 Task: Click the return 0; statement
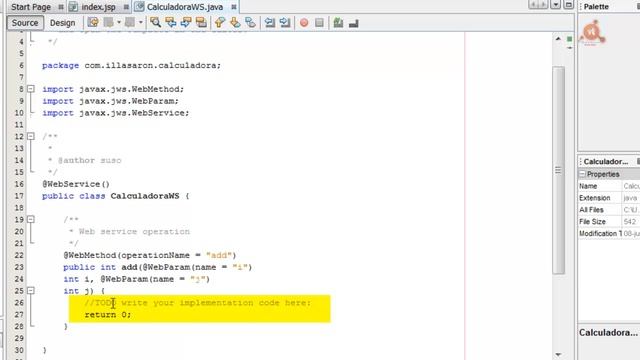(x=108, y=315)
